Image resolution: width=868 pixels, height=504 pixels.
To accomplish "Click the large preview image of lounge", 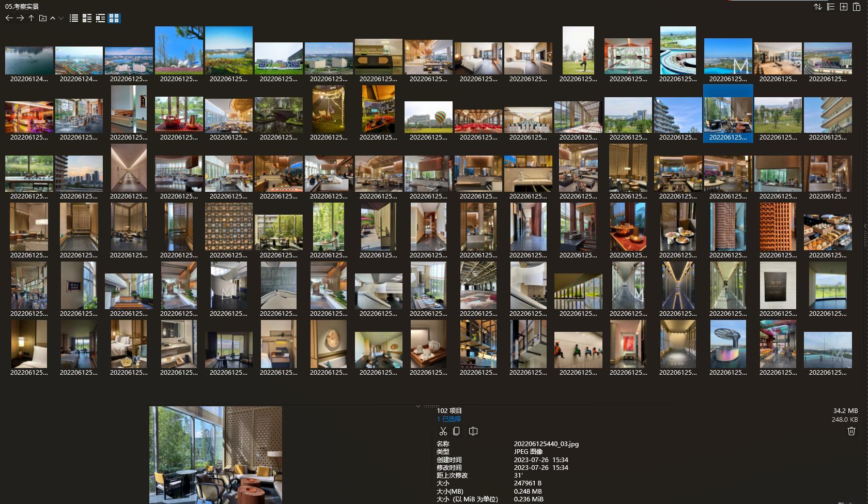I will pos(215,454).
